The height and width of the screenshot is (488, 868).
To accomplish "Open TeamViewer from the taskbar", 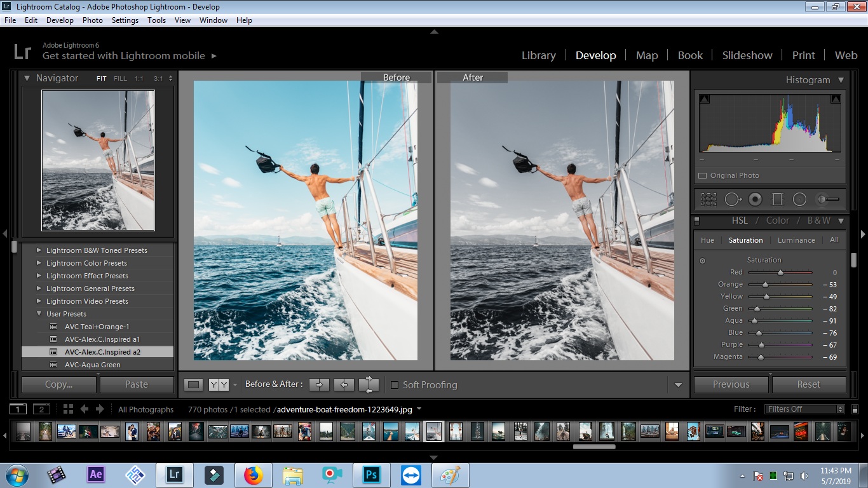I will point(411,475).
